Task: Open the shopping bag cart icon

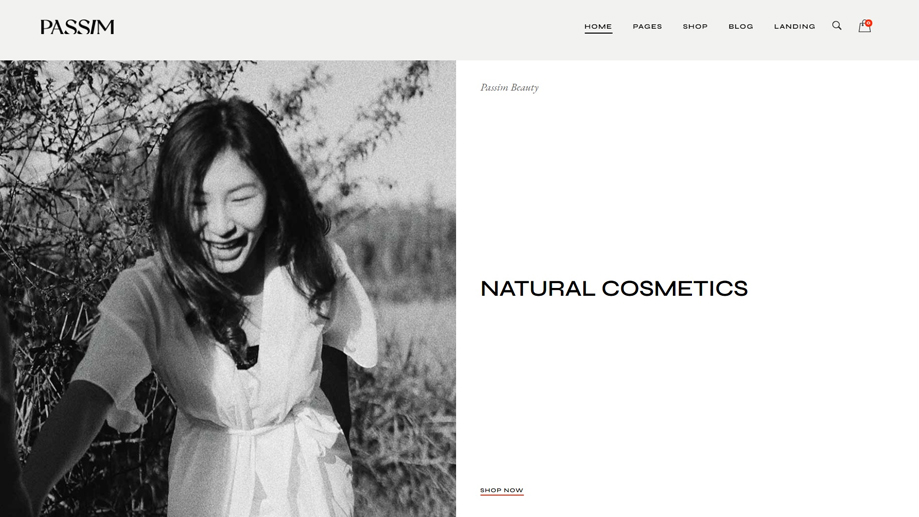Action: [x=864, y=26]
